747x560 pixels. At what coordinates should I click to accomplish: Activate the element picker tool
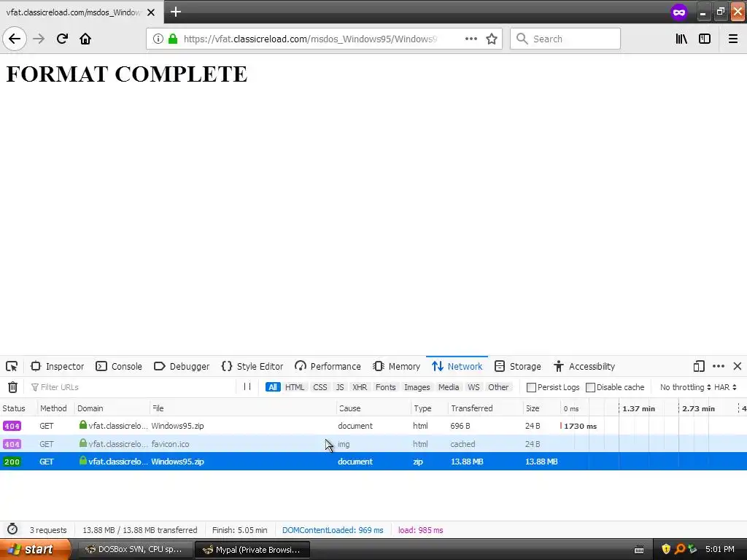coord(12,366)
